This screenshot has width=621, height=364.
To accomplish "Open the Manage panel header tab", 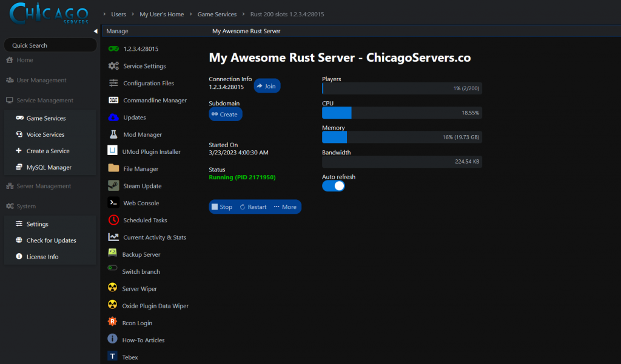I will click(x=117, y=31).
